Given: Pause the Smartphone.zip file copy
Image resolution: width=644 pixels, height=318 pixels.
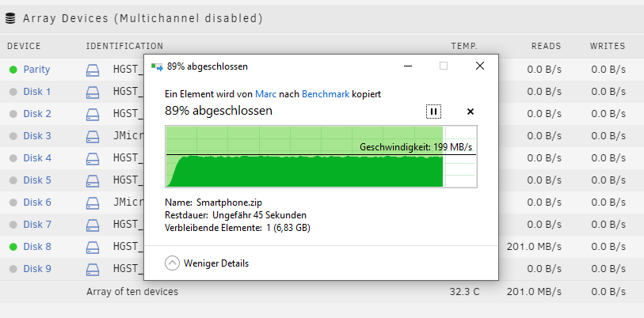Looking at the screenshot, I should [433, 112].
